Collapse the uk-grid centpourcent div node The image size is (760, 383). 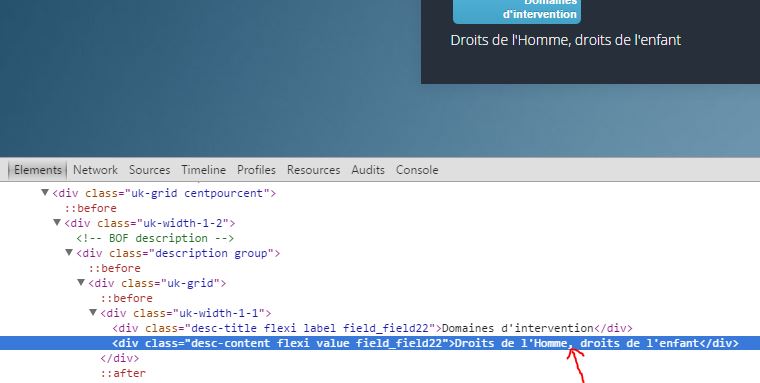click(45, 193)
